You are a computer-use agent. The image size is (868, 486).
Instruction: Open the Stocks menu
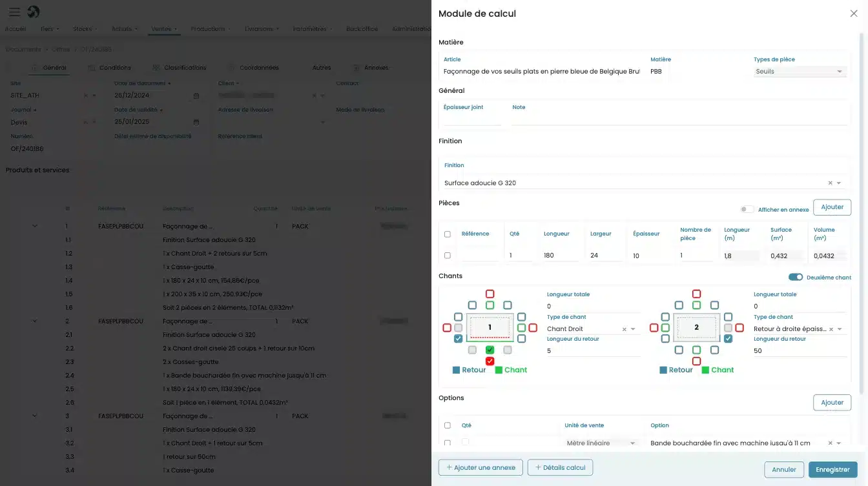[85, 29]
